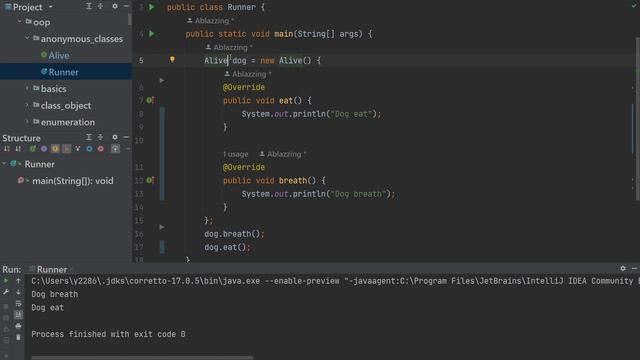Hide the Structure tool window

126,137
